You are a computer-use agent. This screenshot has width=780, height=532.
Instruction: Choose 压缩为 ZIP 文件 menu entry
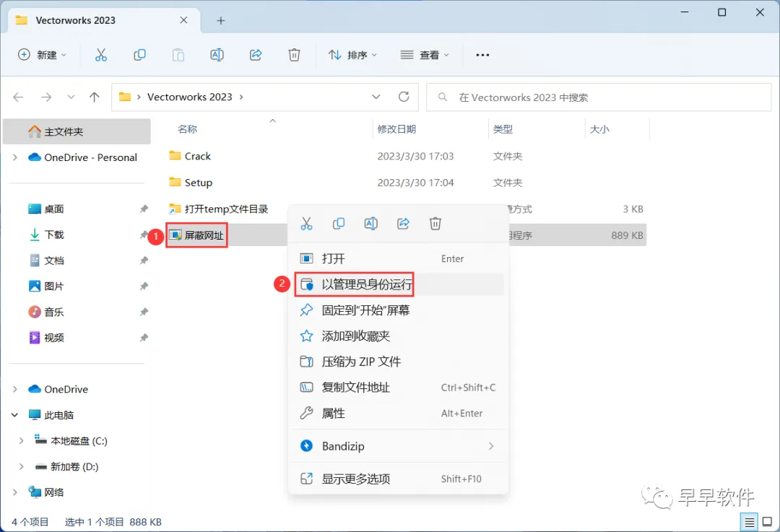(398, 362)
